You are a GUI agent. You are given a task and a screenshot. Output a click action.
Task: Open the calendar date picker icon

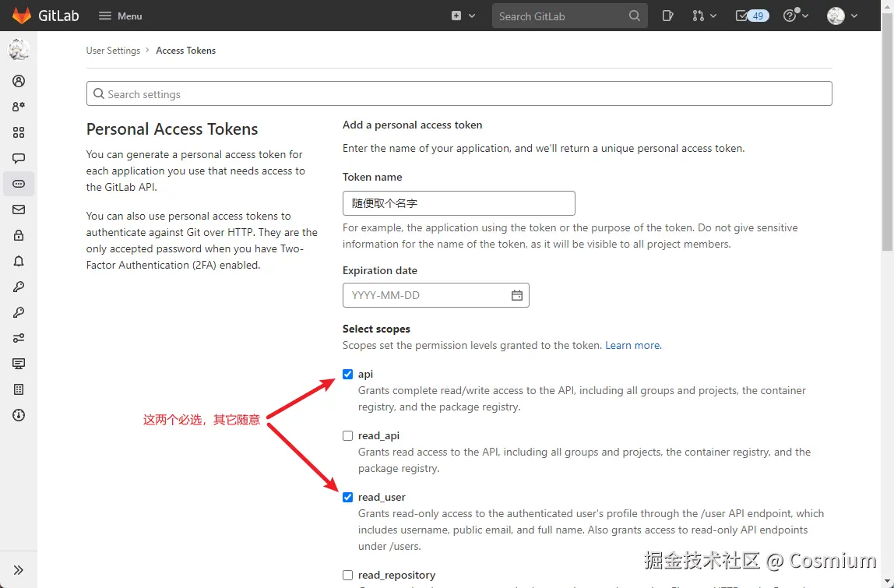(x=516, y=295)
